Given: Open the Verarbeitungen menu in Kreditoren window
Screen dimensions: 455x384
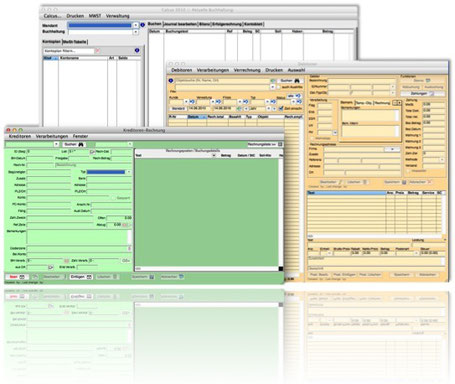Looking at the screenshot, I should (52, 136).
